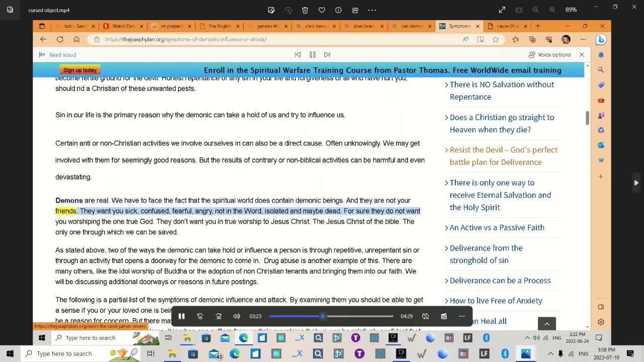Show hidden icons in bottom system tray
Image resolution: width=644 pixels, height=362 pixels.
point(550,354)
